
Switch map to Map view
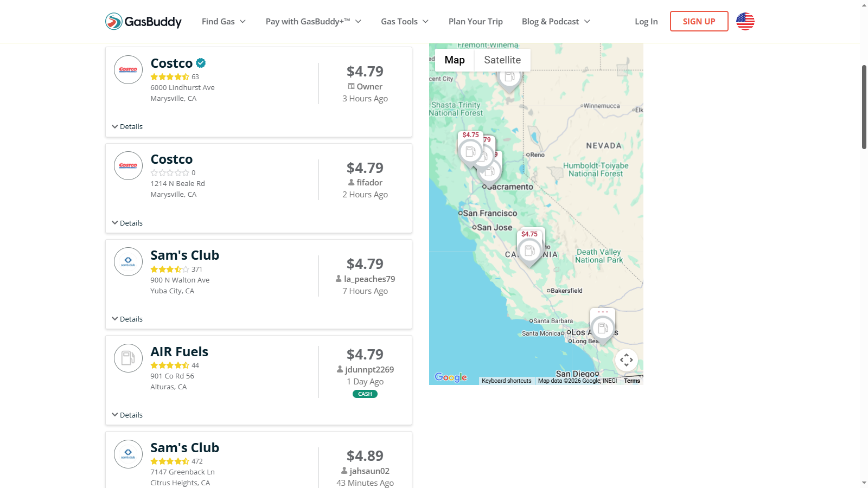click(455, 60)
